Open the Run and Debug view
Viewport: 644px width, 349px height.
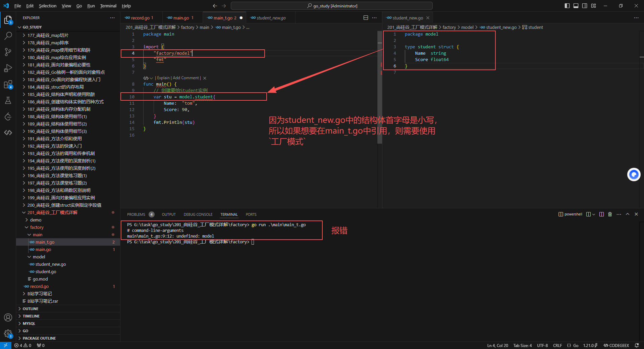click(8, 68)
